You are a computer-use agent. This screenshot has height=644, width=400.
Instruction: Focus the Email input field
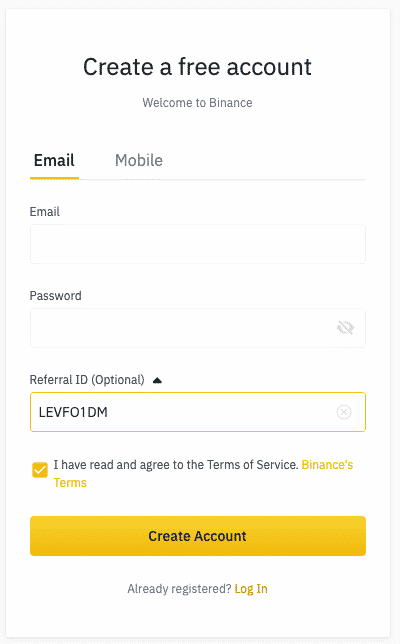(198, 244)
